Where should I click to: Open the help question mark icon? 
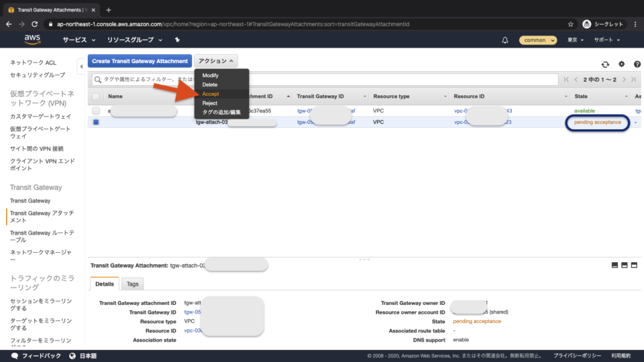(x=637, y=64)
